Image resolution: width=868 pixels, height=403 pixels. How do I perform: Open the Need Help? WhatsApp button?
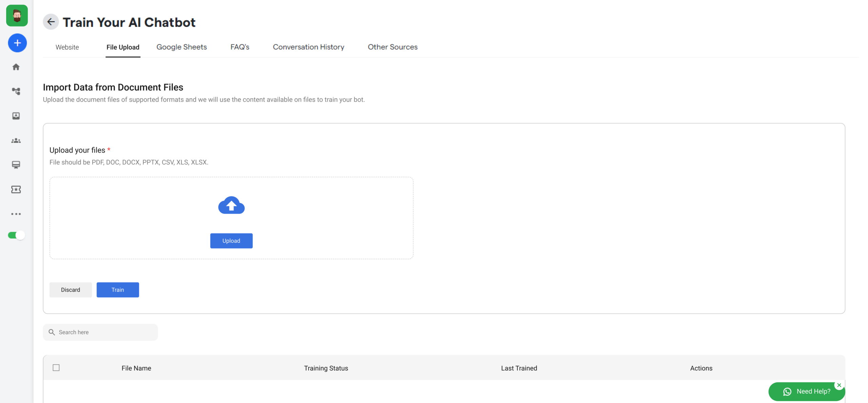(x=807, y=391)
